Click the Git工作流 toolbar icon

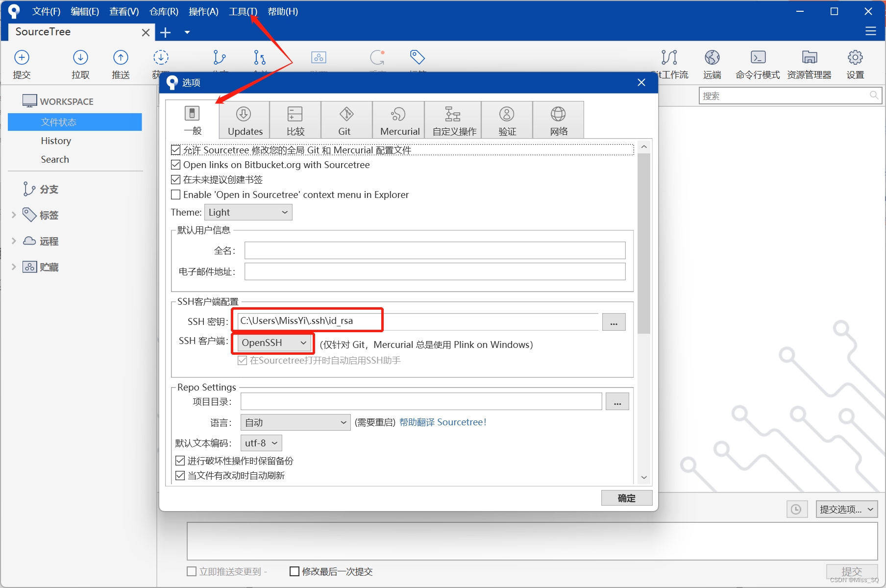pyautogui.click(x=669, y=63)
